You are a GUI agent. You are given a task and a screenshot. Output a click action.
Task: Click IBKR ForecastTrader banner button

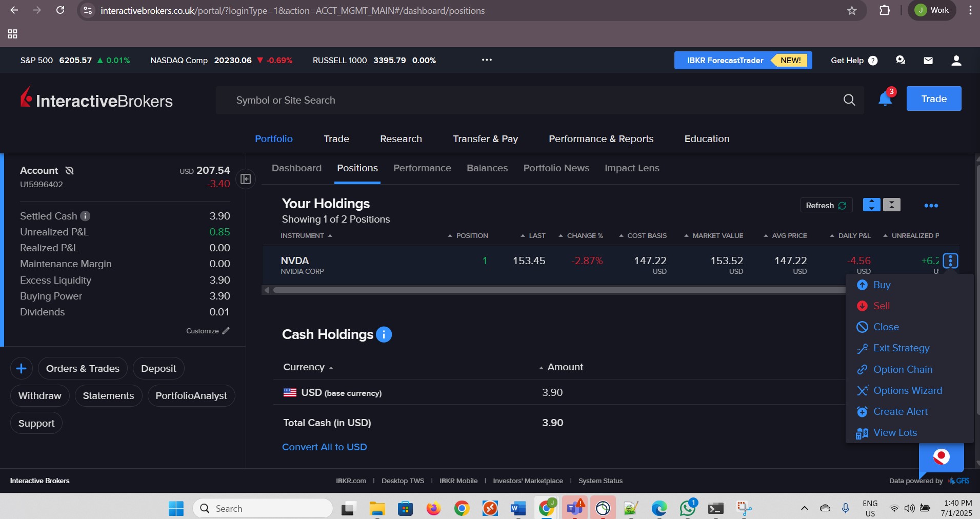click(743, 61)
